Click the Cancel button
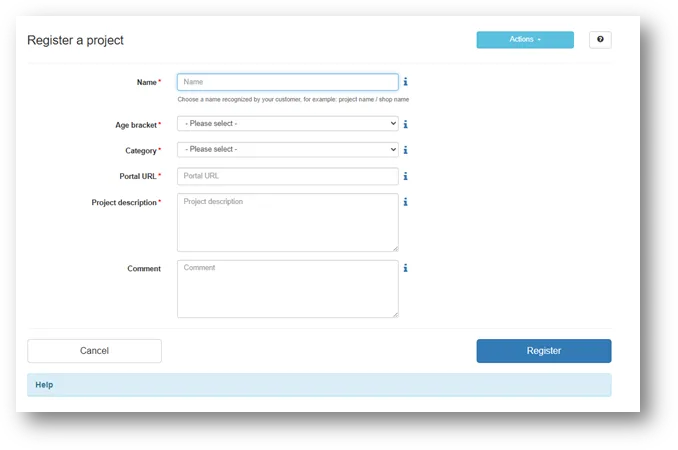678x450 pixels. point(94,351)
